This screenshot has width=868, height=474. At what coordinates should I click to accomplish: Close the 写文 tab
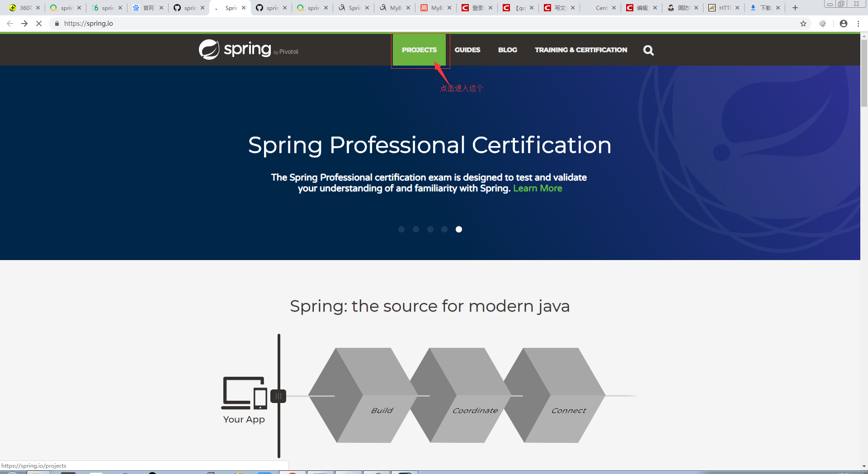pyautogui.click(x=573, y=8)
